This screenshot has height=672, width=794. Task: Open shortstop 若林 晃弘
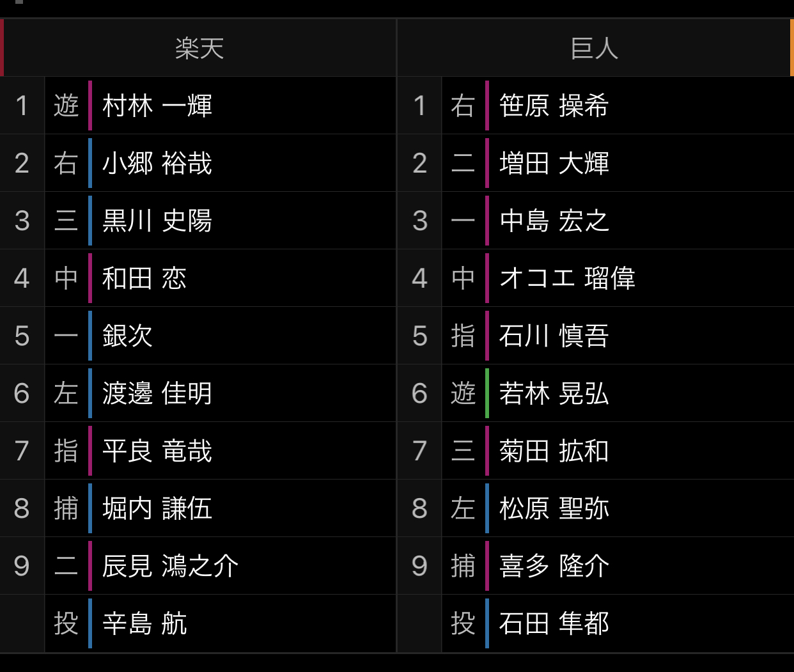pos(554,393)
